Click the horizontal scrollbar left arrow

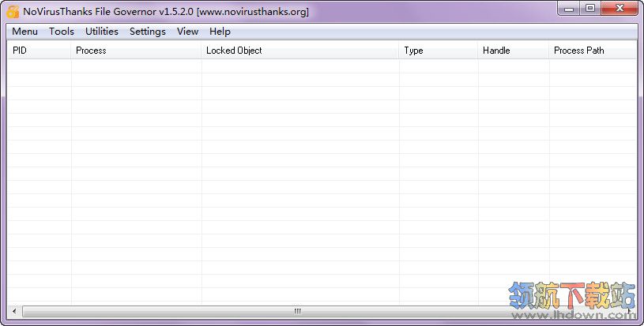(14, 311)
